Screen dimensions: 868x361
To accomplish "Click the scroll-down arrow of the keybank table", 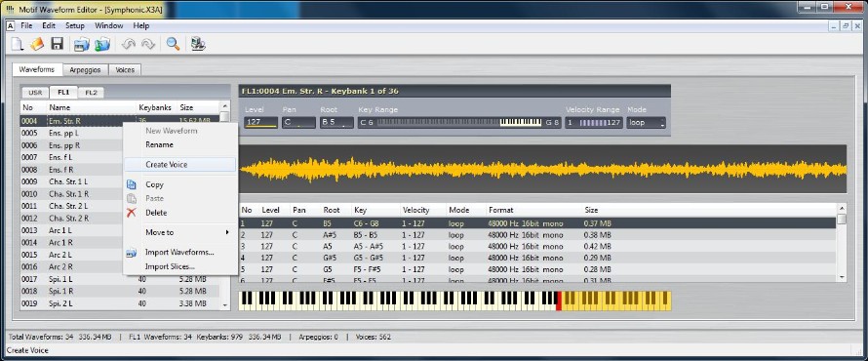I will point(842,277).
